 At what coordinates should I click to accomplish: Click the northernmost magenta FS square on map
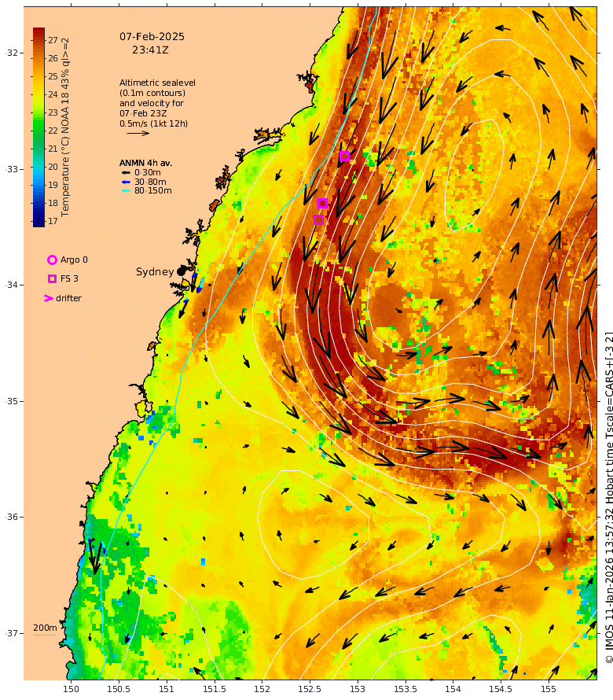(x=344, y=157)
